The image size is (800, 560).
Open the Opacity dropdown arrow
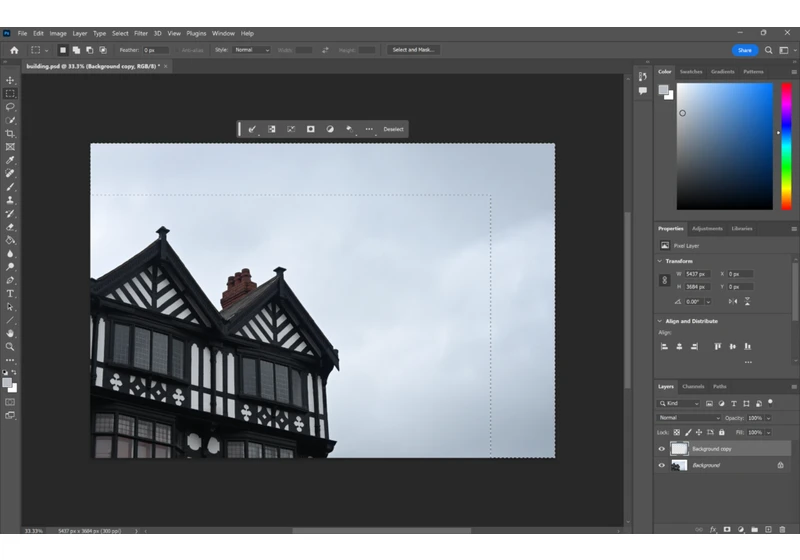(x=768, y=418)
